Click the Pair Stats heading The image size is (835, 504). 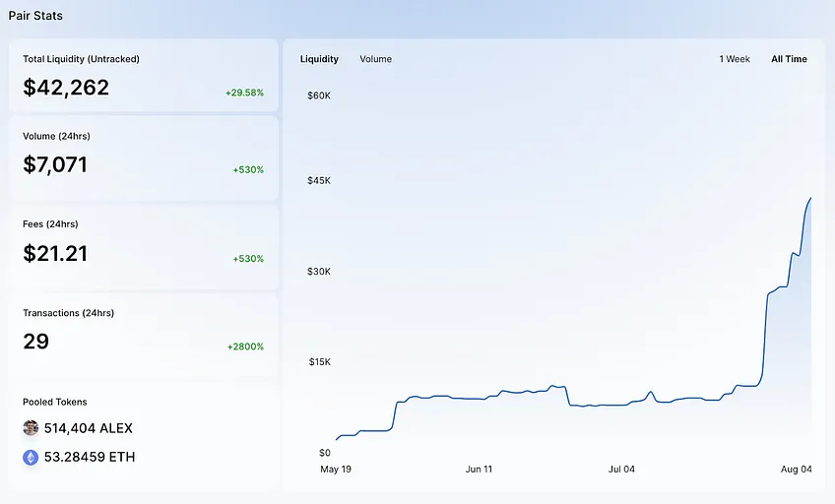(x=35, y=16)
